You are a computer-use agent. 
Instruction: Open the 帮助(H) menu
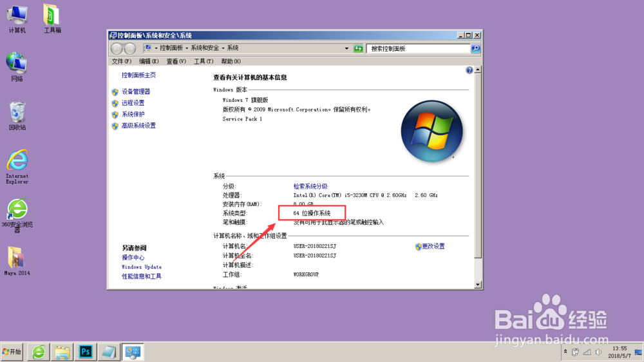(231, 61)
